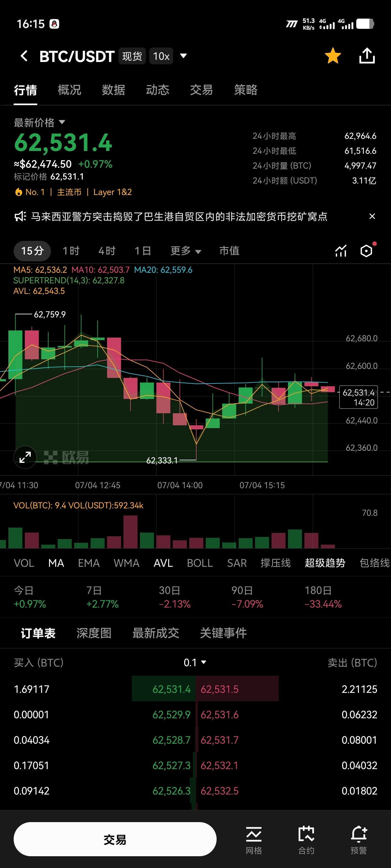Select the 行情 tab
This screenshot has height=868, width=391.
[25, 90]
